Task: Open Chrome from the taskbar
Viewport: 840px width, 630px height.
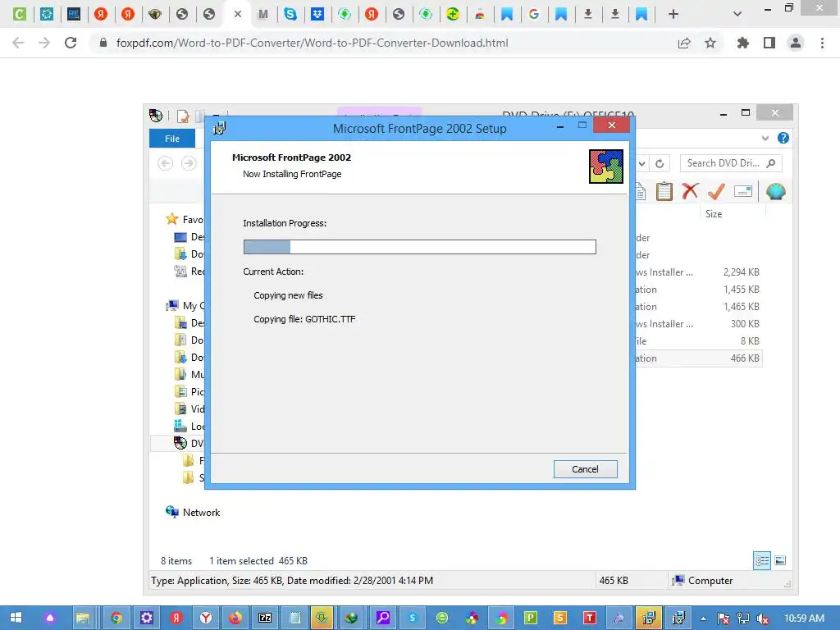Action: click(116, 618)
